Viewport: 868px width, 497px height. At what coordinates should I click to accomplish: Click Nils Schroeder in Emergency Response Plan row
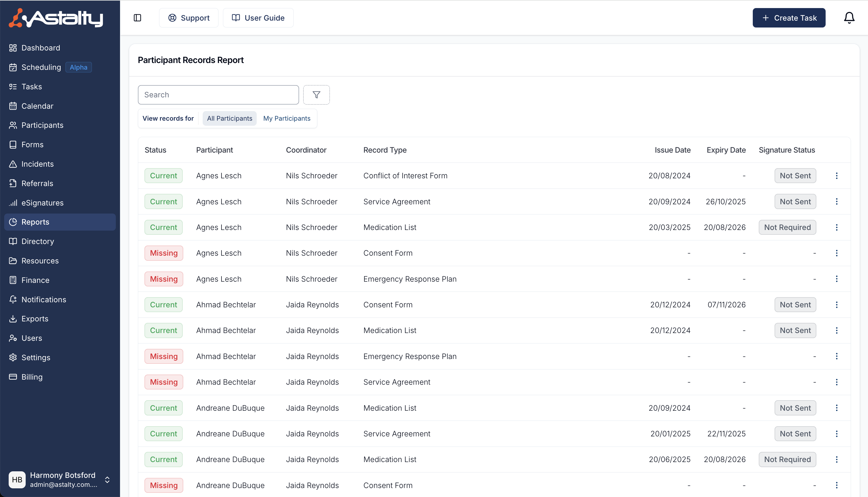pos(312,279)
